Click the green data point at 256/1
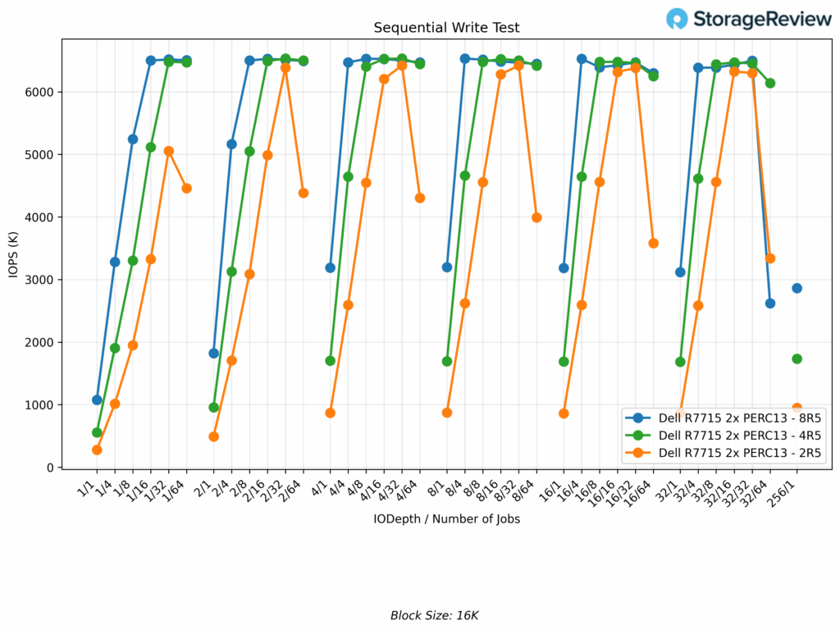 tap(797, 358)
